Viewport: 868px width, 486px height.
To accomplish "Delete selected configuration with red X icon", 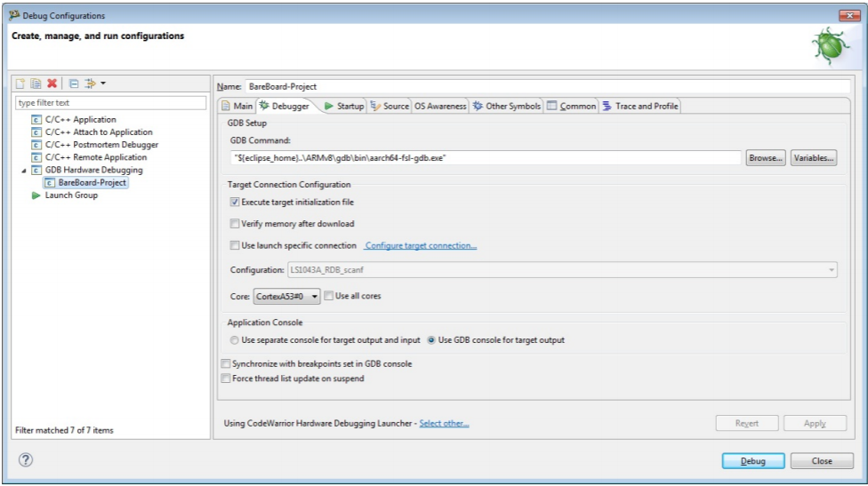I will click(52, 84).
